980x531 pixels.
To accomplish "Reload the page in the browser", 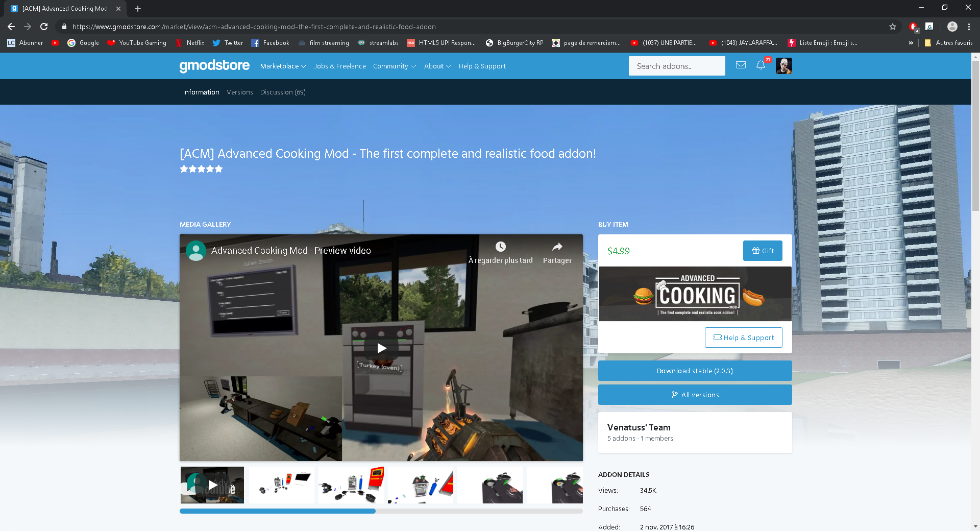I will pyautogui.click(x=44, y=27).
